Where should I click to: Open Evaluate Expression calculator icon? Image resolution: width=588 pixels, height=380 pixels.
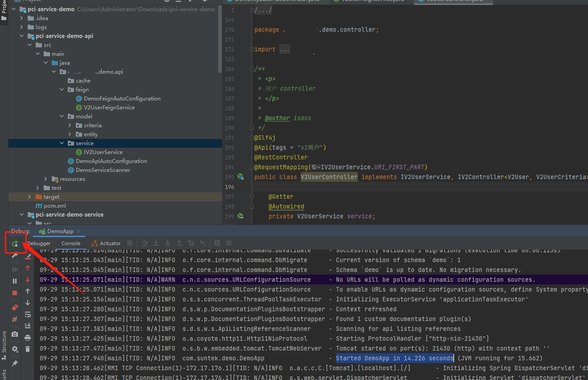pos(217,243)
